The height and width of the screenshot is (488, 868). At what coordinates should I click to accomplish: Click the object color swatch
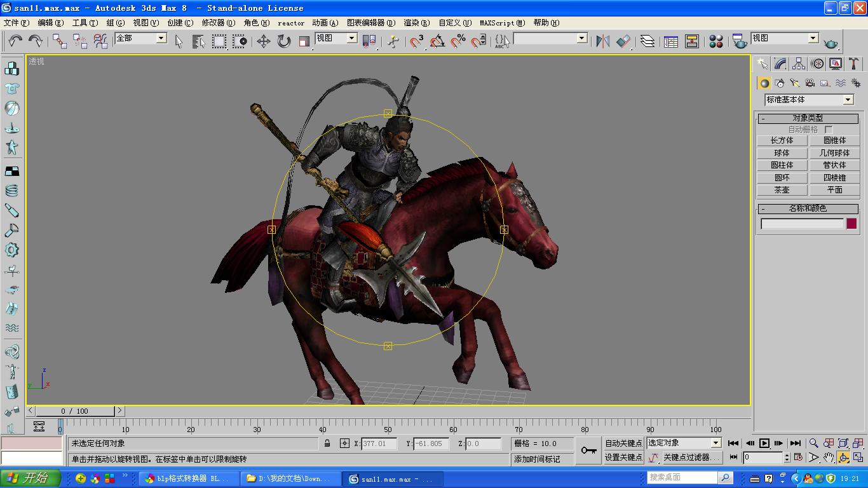(851, 224)
